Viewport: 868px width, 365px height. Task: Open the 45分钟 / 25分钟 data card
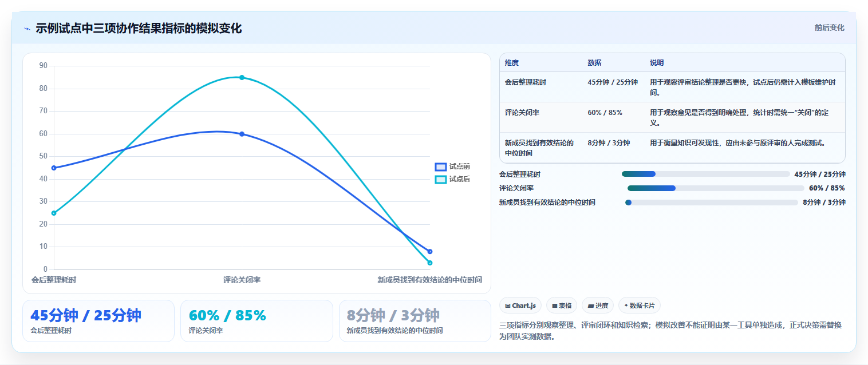(98, 321)
